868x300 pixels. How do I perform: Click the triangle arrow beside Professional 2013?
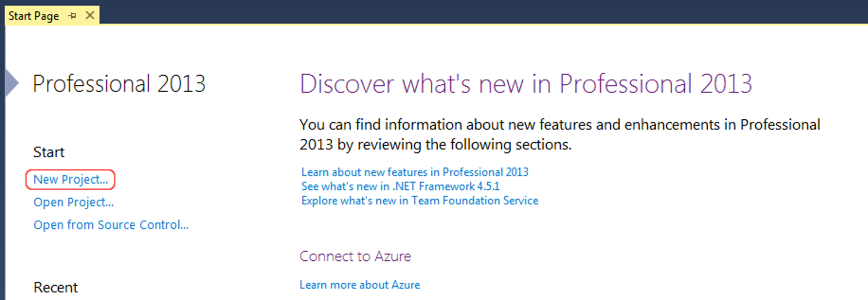(11, 83)
